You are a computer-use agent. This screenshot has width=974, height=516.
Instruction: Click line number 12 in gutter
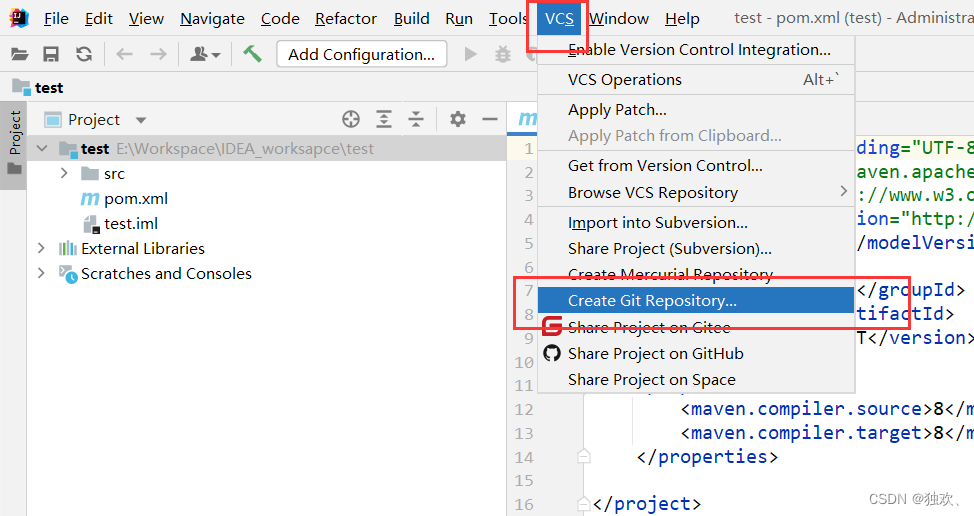(x=524, y=410)
